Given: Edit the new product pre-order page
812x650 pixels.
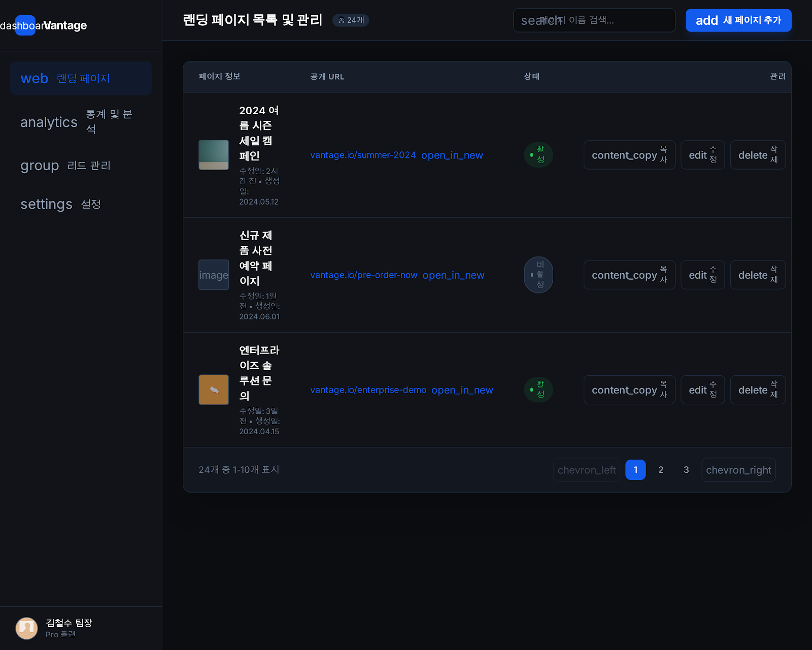Looking at the screenshot, I should [x=702, y=275].
